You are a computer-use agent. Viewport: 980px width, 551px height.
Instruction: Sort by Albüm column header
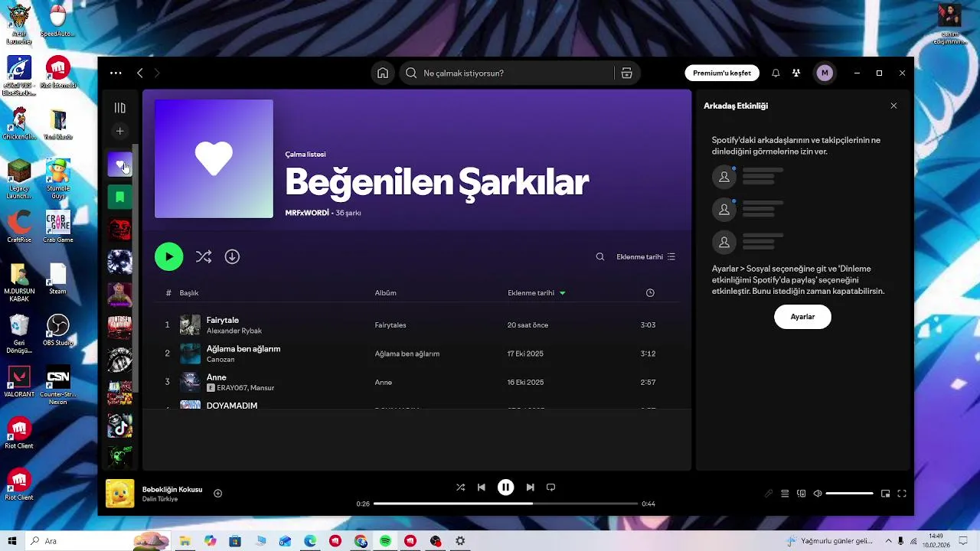coord(385,292)
